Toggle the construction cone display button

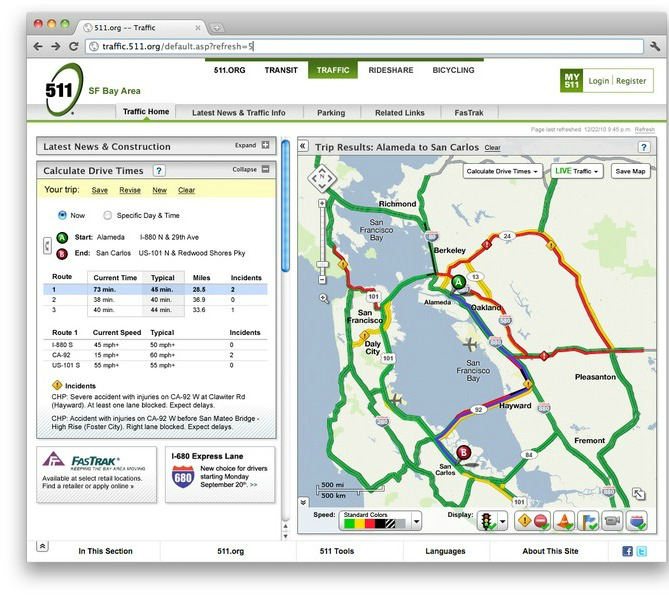(564, 521)
